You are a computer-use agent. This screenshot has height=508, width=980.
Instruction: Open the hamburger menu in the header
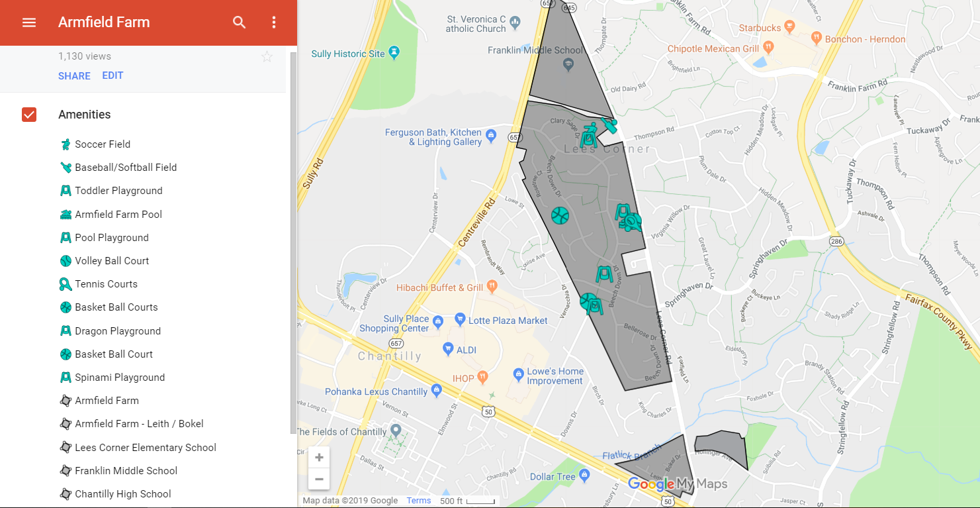coord(28,23)
